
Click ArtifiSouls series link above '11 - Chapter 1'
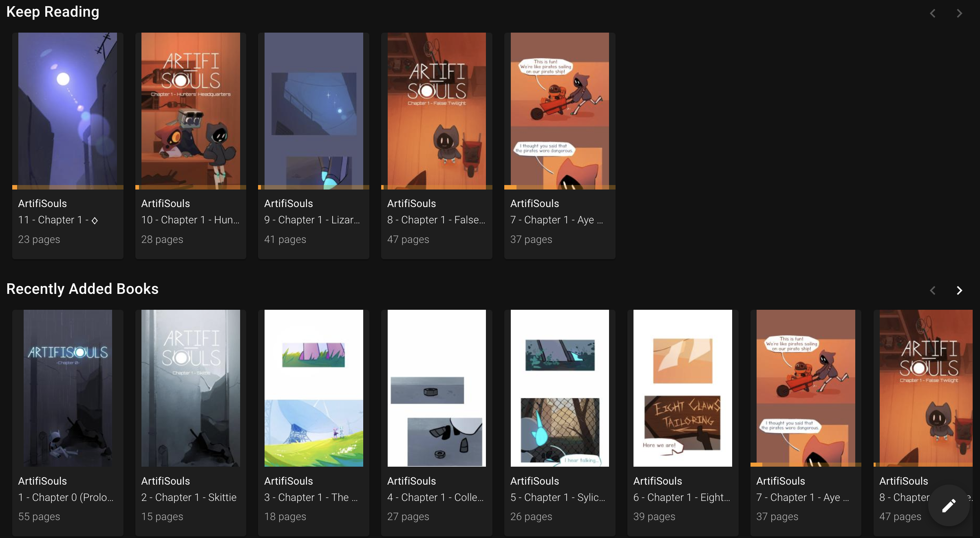42,203
